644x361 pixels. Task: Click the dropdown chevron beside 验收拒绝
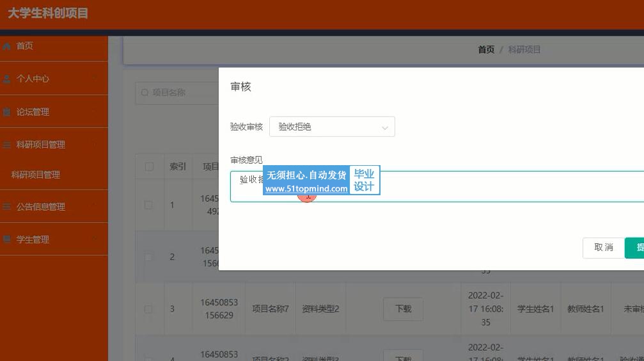[x=385, y=128]
